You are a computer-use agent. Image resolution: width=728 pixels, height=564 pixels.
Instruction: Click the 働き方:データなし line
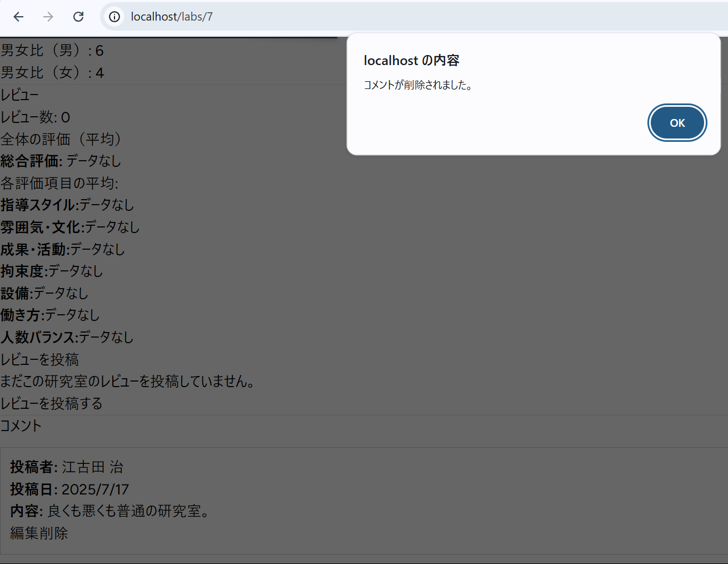pyautogui.click(x=50, y=315)
